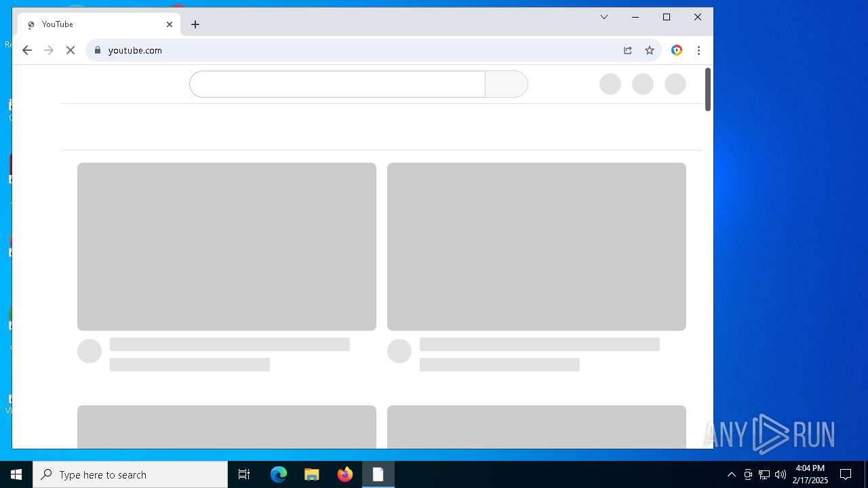
Task: Open the network tray icon
Action: coord(764,474)
